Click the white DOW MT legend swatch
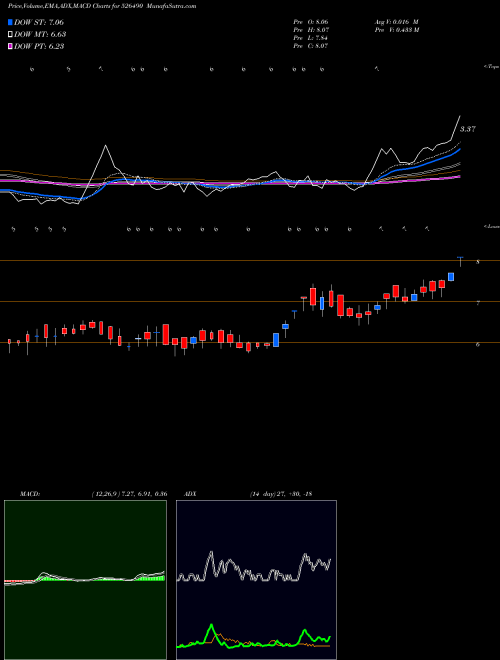Screen dimensions: 500x660 coord(10,35)
